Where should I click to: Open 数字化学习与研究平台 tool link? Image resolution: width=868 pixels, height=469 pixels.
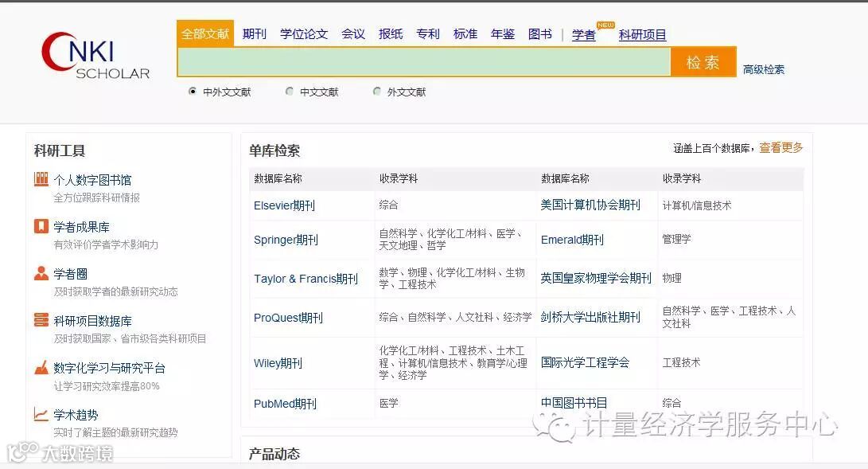[x=109, y=368]
